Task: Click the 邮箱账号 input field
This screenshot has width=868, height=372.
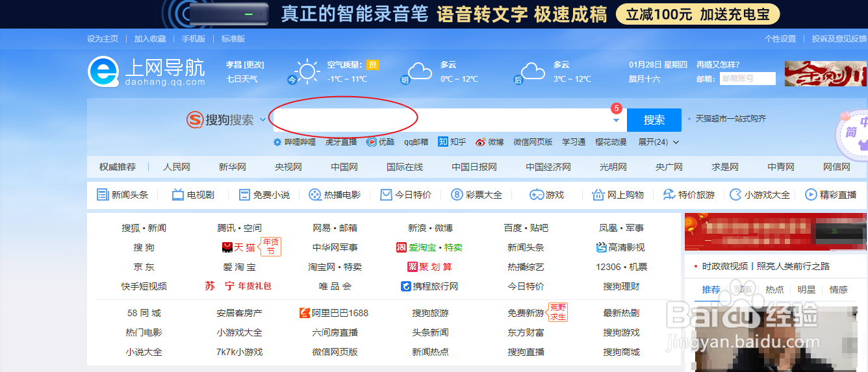Action: click(748, 79)
